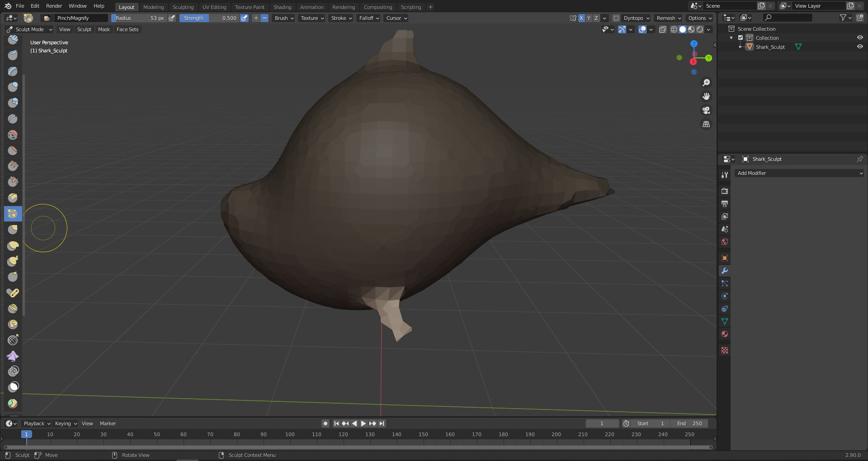Image resolution: width=868 pixels, height=461 pixels.
Task: Hide Shark_Sculpt in the outliner
Action: 860,47
